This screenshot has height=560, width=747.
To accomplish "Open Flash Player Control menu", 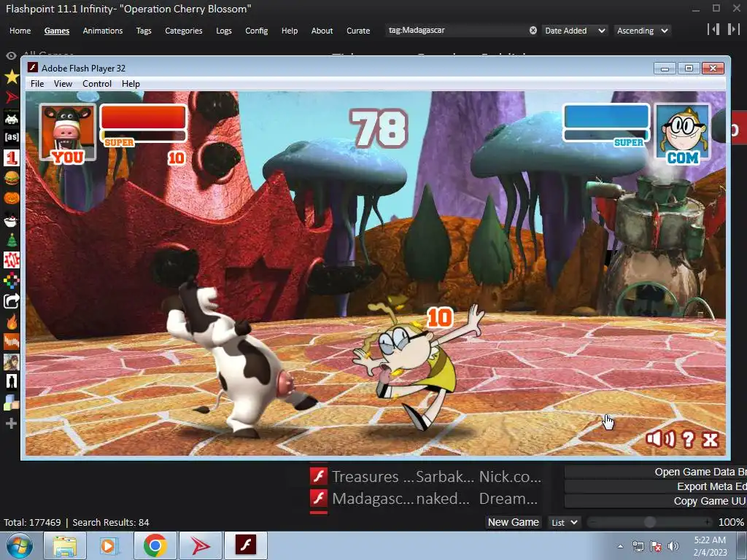I will [97, 84].
